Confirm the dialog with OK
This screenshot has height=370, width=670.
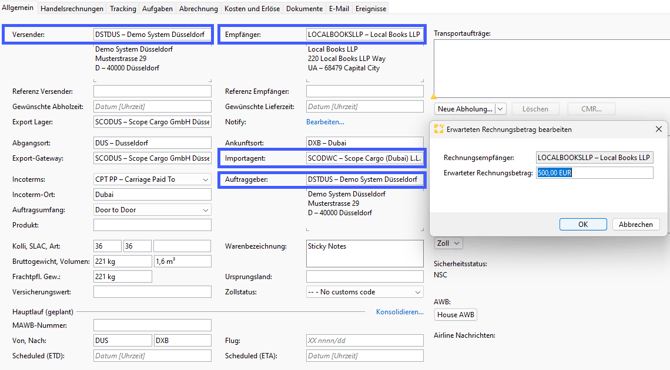tap(583, 224)
